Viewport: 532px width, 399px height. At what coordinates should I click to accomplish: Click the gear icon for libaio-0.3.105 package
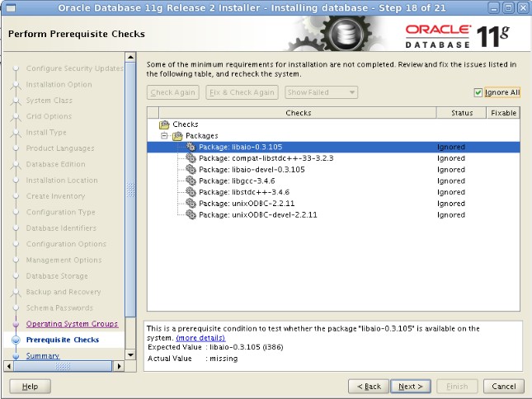click(x=191, y=147)
